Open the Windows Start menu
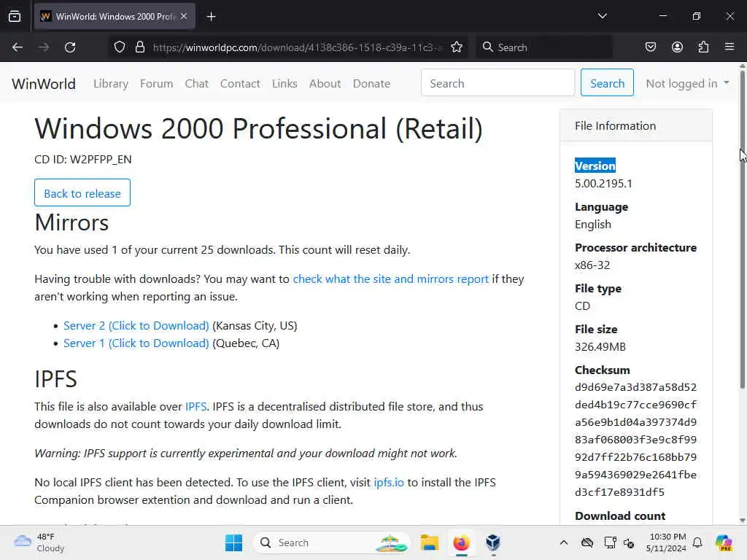Screen dimensions: 747x560 pyautogui.click(x=233, y=542)
